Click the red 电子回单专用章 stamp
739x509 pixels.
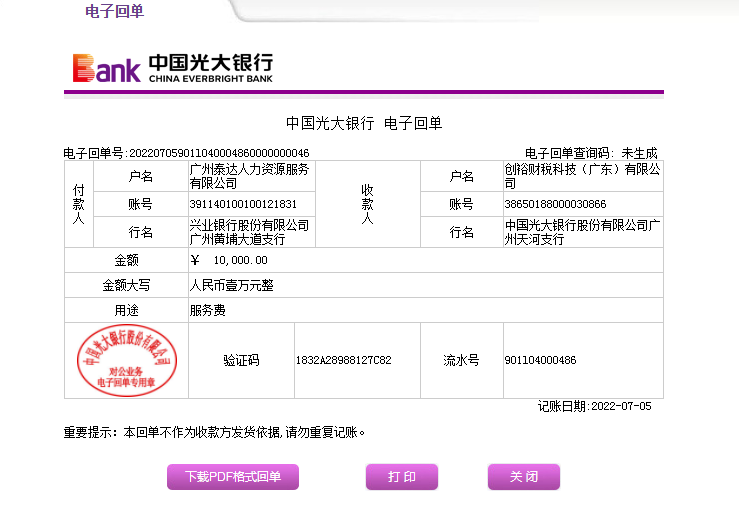126,360
